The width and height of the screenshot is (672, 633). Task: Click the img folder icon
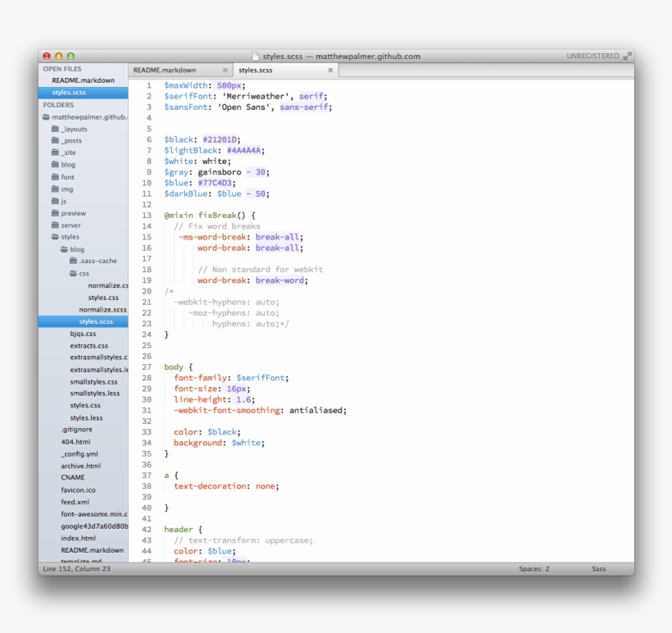coord(55,189)
